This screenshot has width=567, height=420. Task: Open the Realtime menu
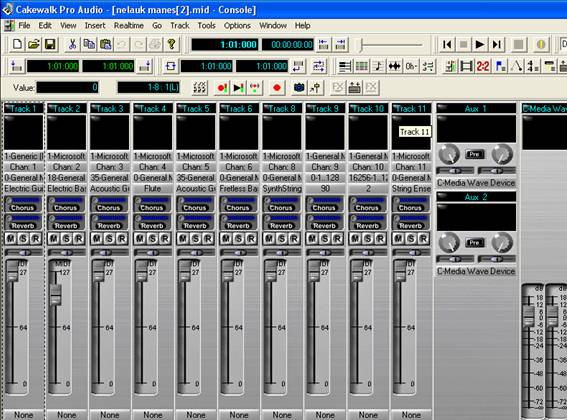click(x=129, y=26)
